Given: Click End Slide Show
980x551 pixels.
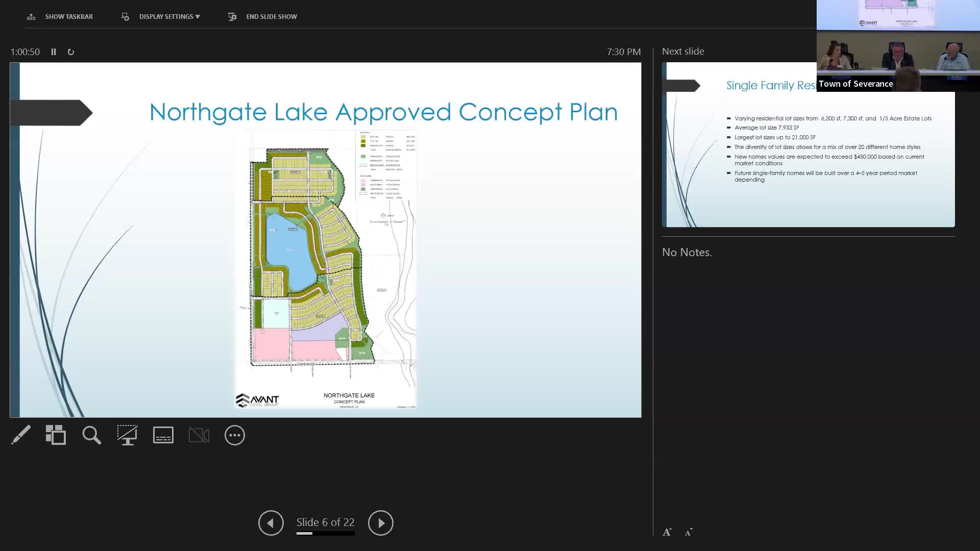Looking at the screenshot, I should (x=271, y=16).
